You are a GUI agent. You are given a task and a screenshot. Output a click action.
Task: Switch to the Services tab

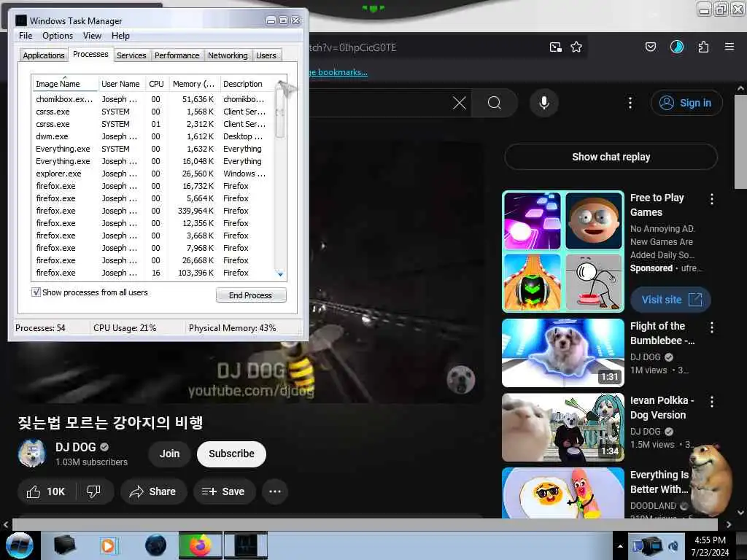tap(131, 55)
